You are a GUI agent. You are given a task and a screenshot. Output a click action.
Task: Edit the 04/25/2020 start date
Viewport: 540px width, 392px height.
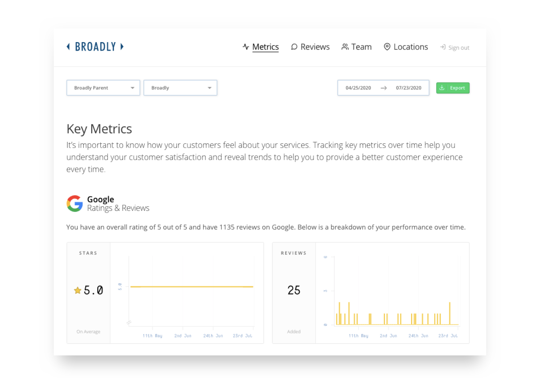358,88
